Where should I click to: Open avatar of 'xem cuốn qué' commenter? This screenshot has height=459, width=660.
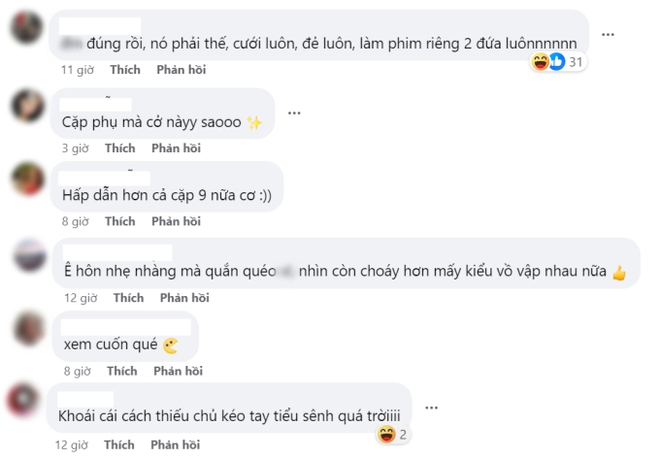tap(26, 329)
